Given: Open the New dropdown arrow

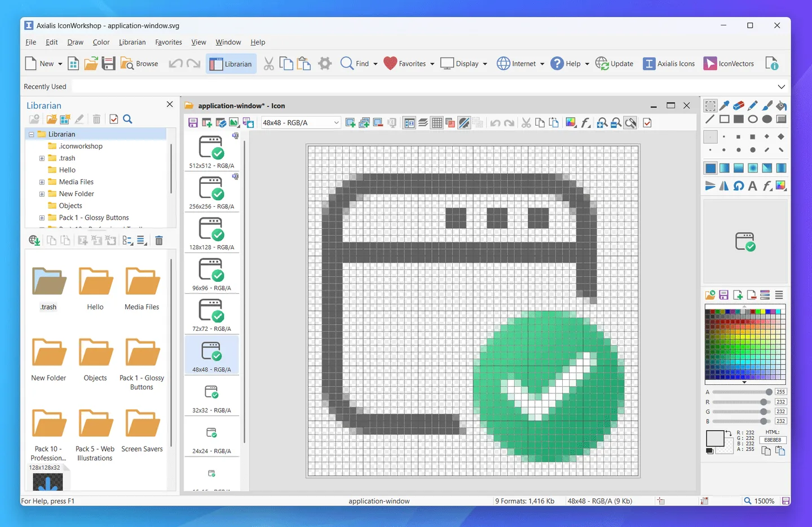Looking at the screenshot, I should click(x=60, y=64).
